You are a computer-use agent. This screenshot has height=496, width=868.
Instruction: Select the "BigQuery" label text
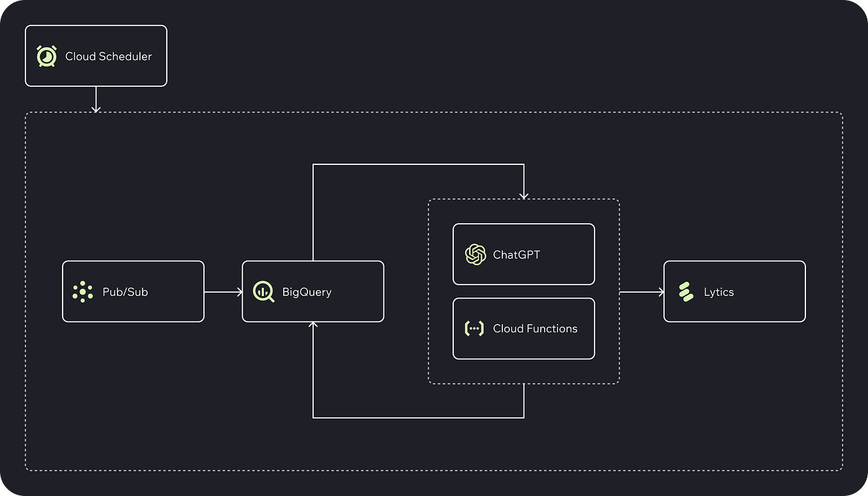point(307,292)
